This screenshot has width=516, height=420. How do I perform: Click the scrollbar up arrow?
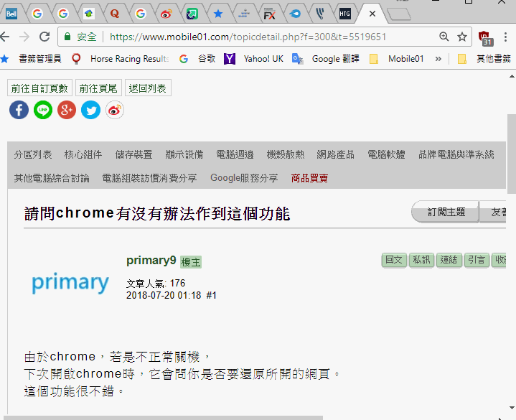512,76
